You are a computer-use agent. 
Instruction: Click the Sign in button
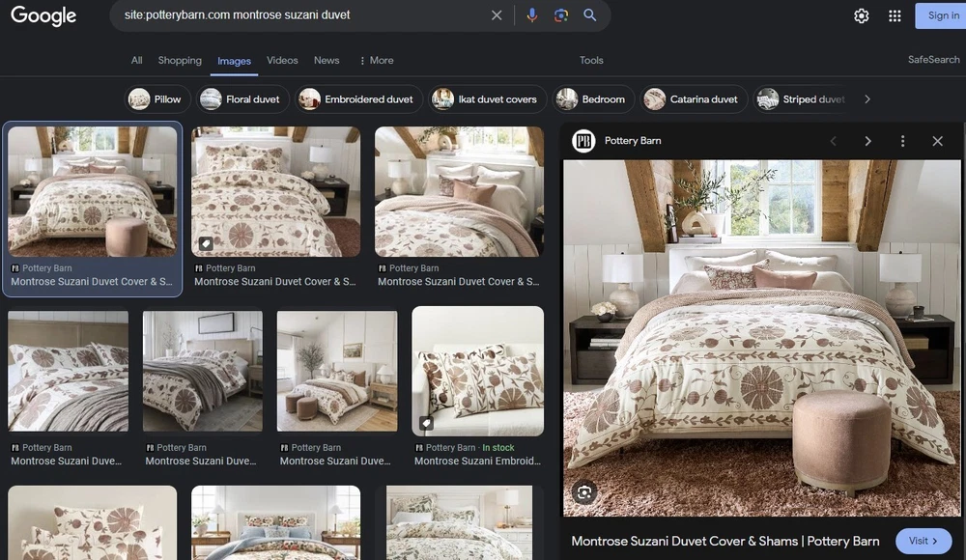click(942, 15)
